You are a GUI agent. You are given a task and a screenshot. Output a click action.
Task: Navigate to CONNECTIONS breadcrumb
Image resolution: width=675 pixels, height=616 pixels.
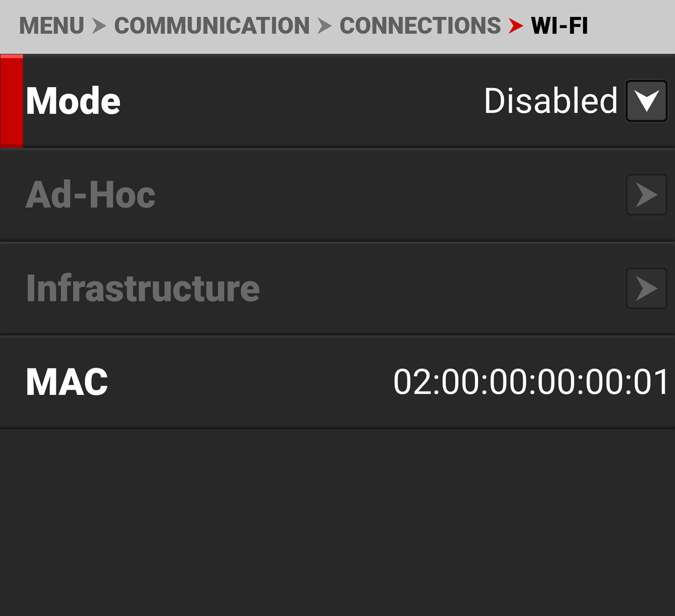click(420, 26)
